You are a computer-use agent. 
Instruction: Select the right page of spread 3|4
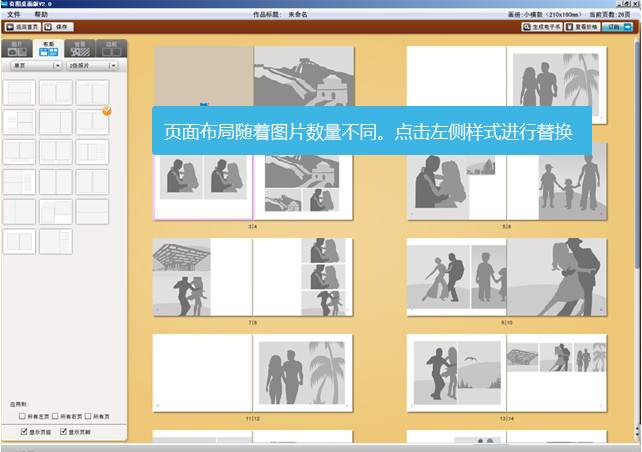tap(303, 187)
